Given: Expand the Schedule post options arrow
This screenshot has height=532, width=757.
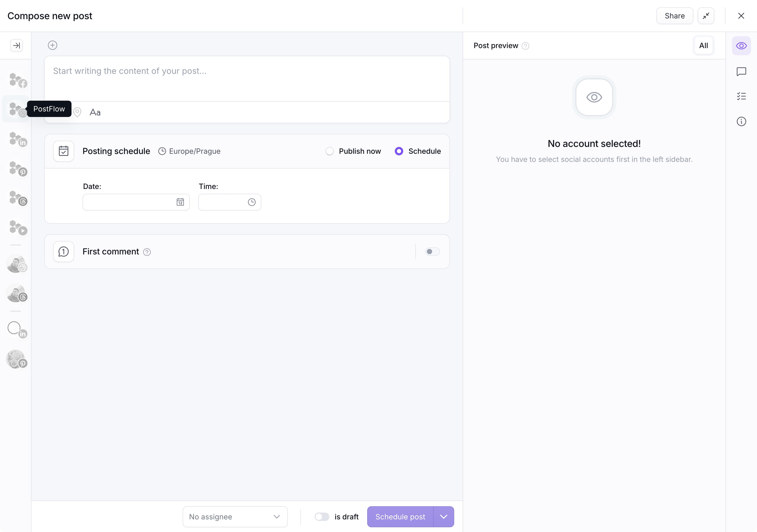Looking at the screenshot, I should [x=443, y=516].
